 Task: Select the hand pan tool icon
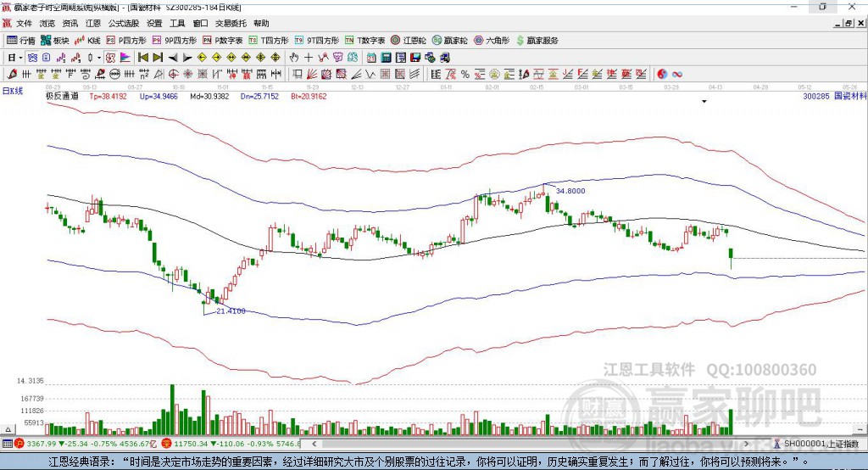294,57
